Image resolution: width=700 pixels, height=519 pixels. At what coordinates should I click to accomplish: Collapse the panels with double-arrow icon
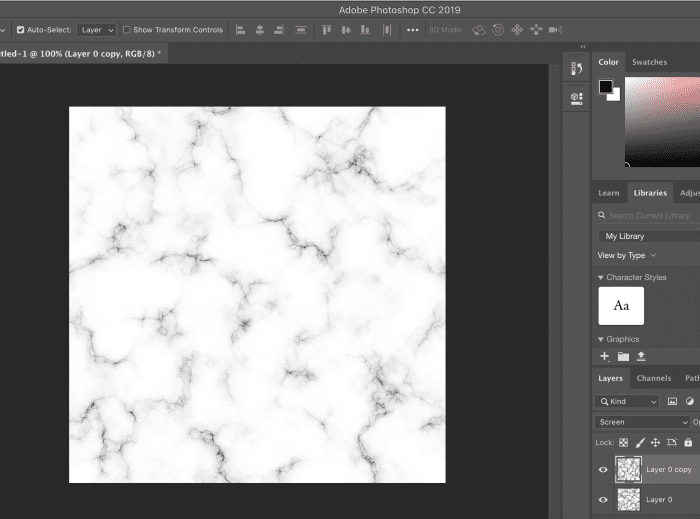pyautogui.click(x=583, y=46)
